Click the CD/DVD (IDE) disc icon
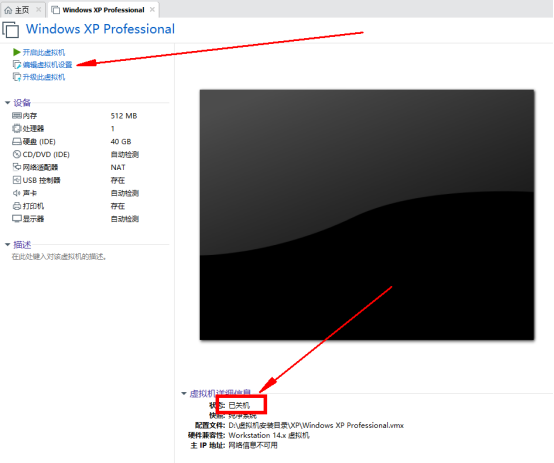Screen dimensions: 554x463 (x=17, y=154)
